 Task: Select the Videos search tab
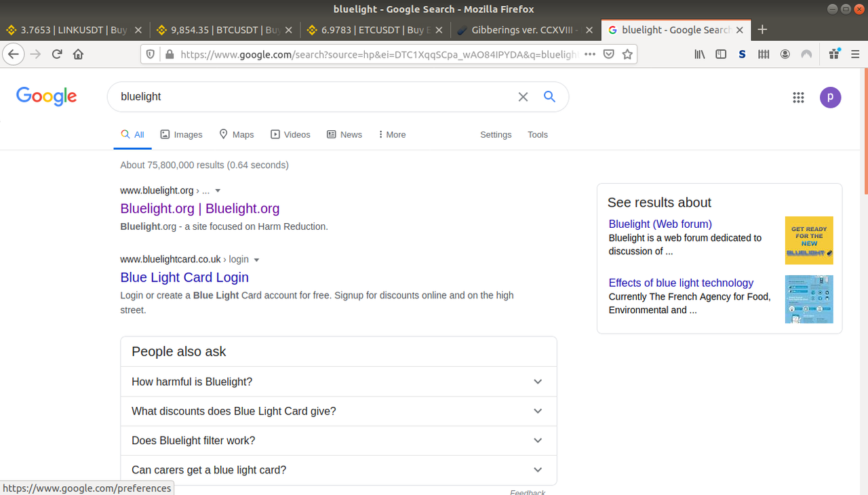pyautogui.click(x=290, y=134)
